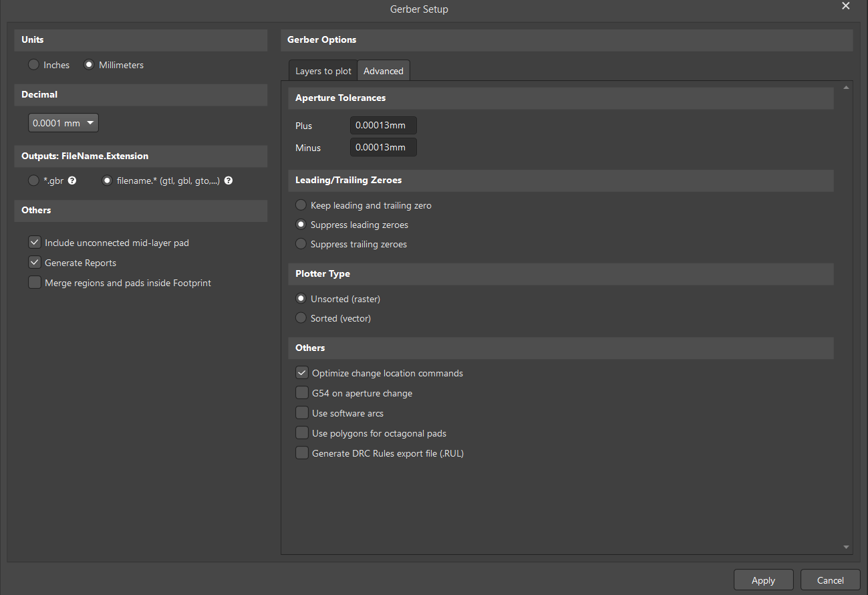868x595 pixels.
Task: Click the Units section header
Action: 141,40
